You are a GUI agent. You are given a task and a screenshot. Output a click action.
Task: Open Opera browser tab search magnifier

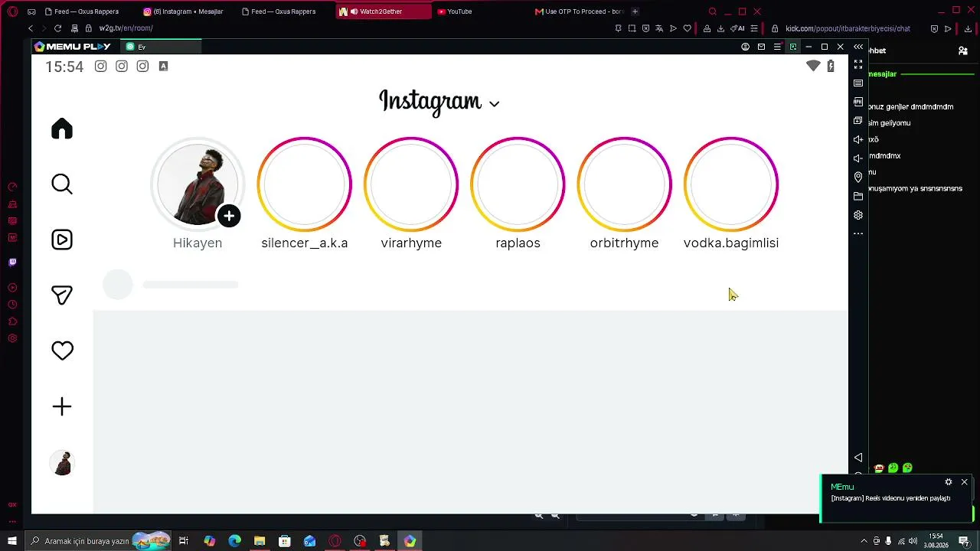tap(712, 11)
